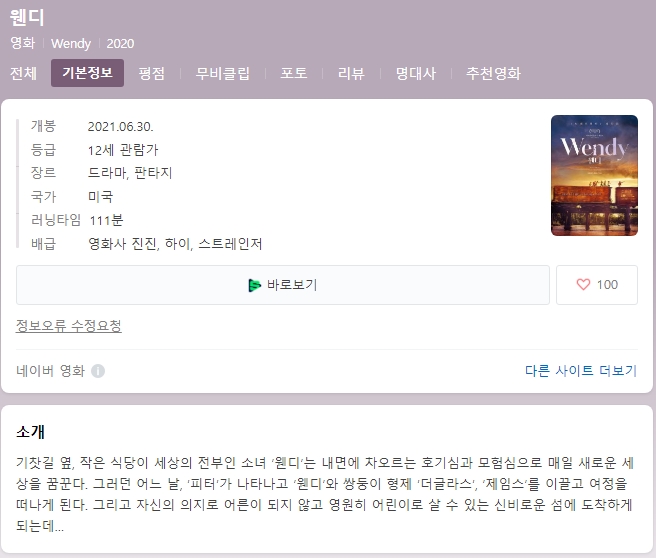Switch to the 리뷰 tab
The width and height of the screenshot is (656, 558).
click(x=351, y=73)
